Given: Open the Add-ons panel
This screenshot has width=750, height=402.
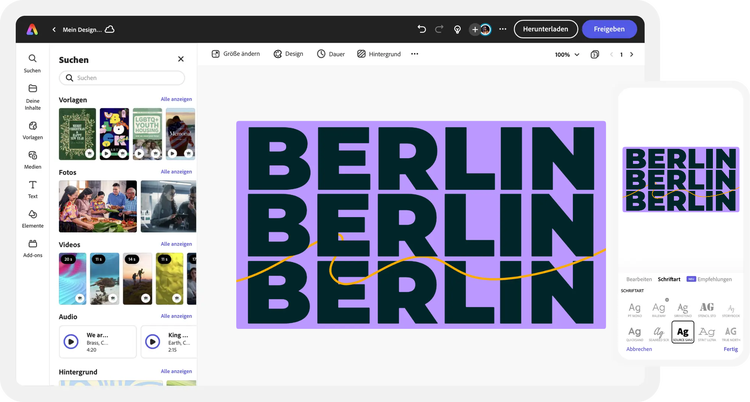Looking at the screenshot, I should tap(33, 247).
